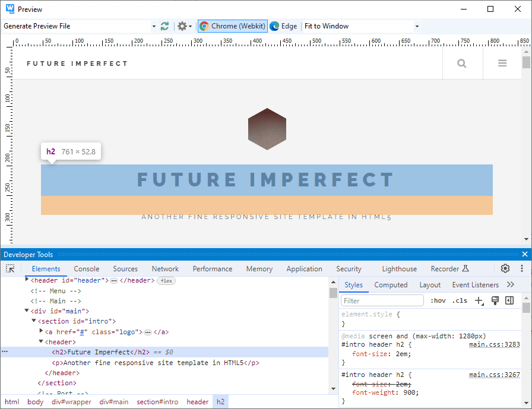532x409 pixels.
Task: Activate the inspect element picker tool
Action: pos(10,269)
